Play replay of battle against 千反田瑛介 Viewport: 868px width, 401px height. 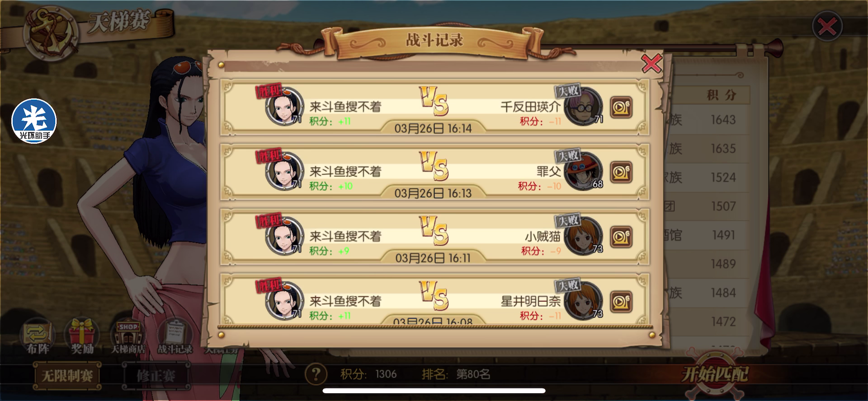pyautogui.click(x=621, y=107)
